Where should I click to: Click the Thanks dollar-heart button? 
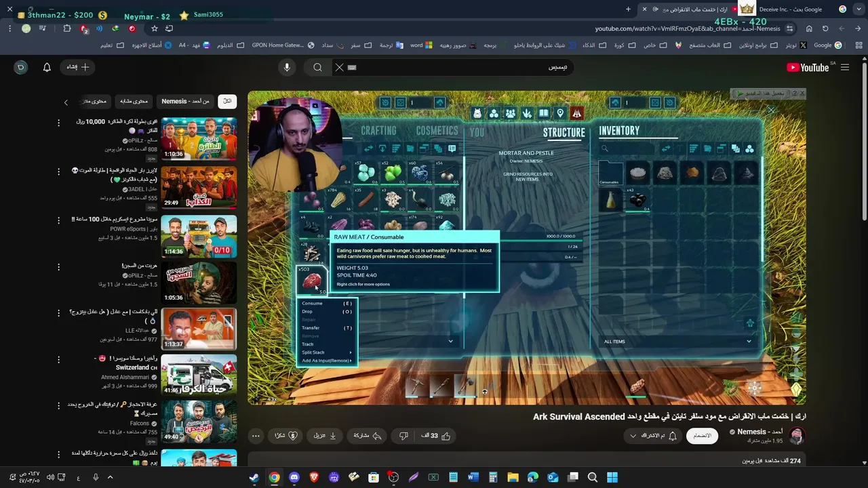tap(286, 436)
